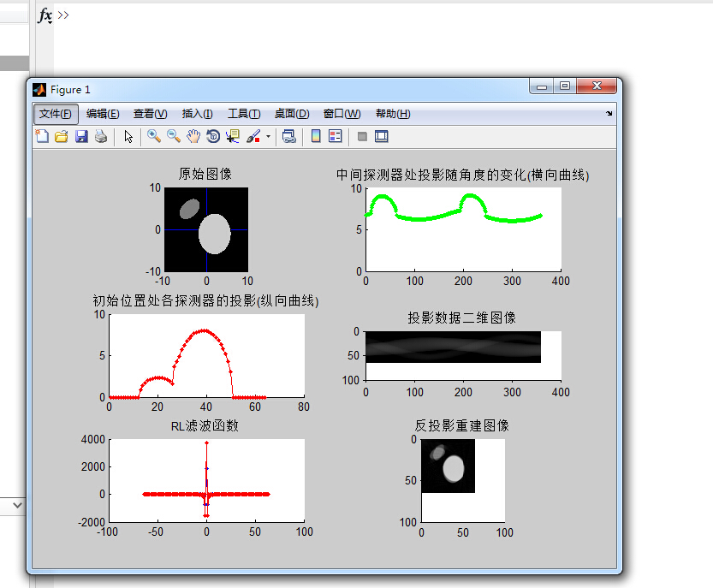Image resolution: width=713 pixels, height=588 pixels.
Task: Insert a Colorbar using toolbar icon
Action: coord(316,136)
